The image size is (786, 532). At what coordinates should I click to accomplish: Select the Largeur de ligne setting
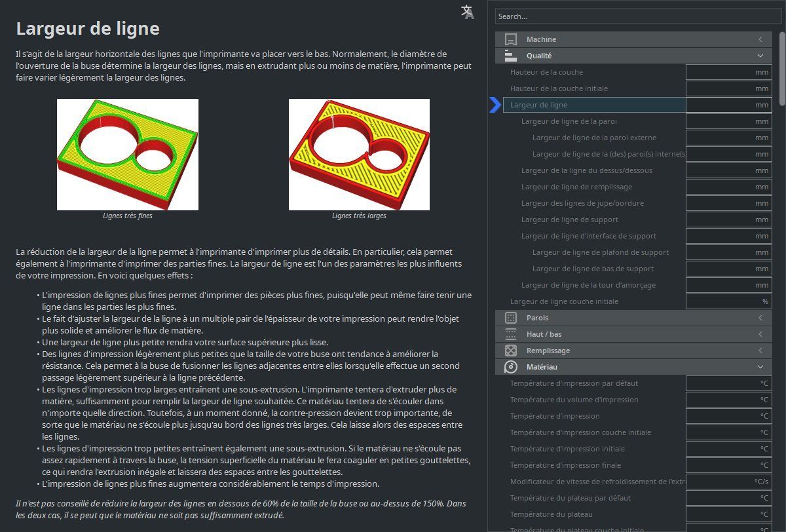[x=594, y=105]
